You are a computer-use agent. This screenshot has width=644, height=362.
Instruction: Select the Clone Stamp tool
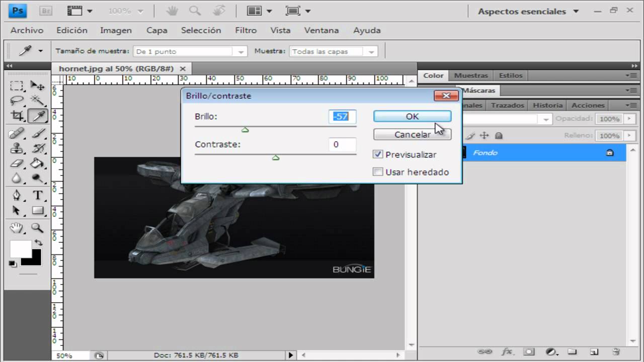coord(17,148)
